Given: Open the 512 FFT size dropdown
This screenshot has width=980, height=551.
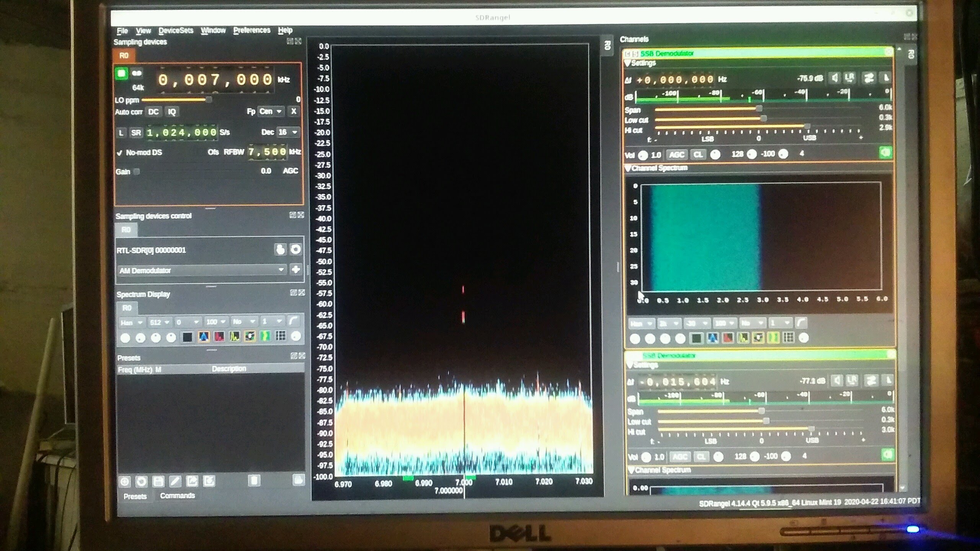Looking at the screenshot, I should (160, 322).
